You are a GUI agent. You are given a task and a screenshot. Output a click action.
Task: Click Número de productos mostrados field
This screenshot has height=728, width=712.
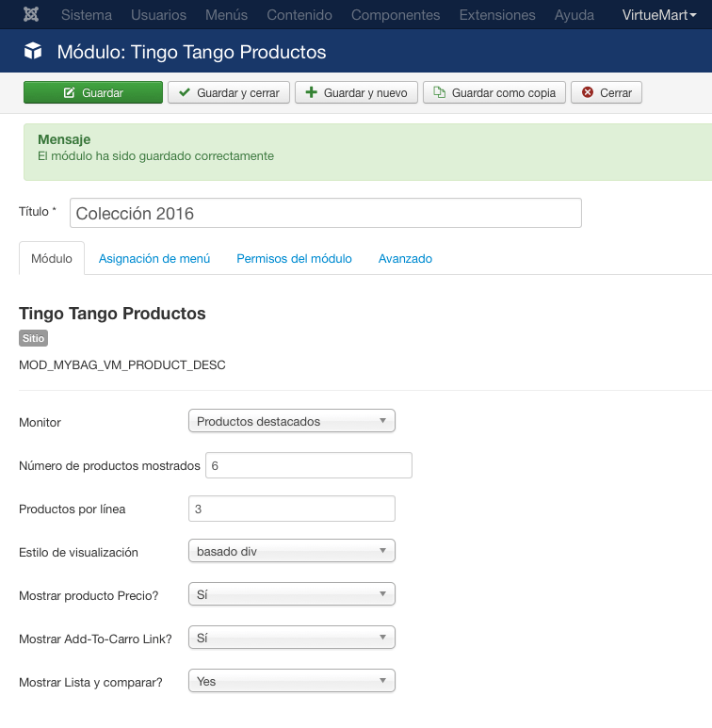pyautogui.click(x=309, y=465)
